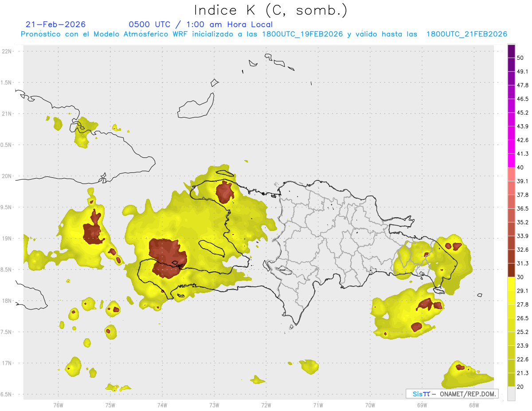
Task: Click the colorbar value '39.1'
Action: click(x=523, y=181)
